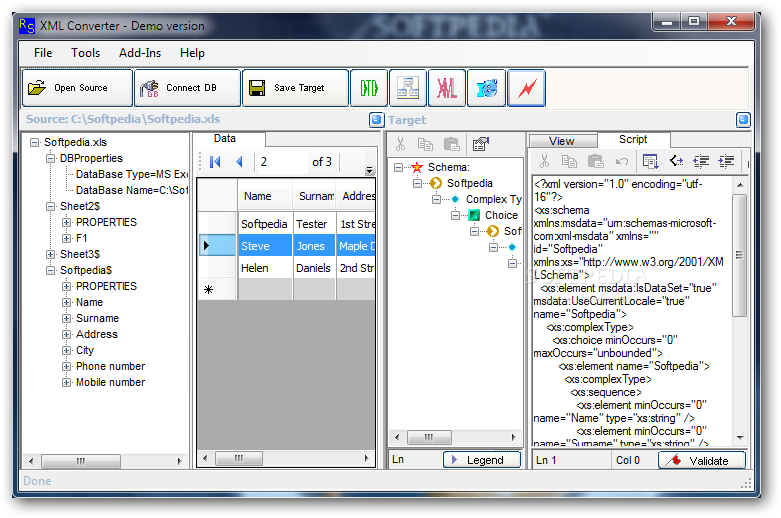Click Copy icon in Script toolbar
This screenshot has width=781, height=518.
click(x=569, y=161)
